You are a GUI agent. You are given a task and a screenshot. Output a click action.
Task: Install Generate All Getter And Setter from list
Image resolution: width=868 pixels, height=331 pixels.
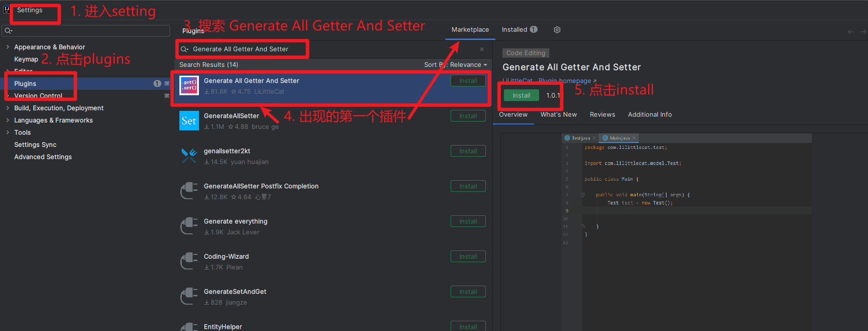pos(468,81)
